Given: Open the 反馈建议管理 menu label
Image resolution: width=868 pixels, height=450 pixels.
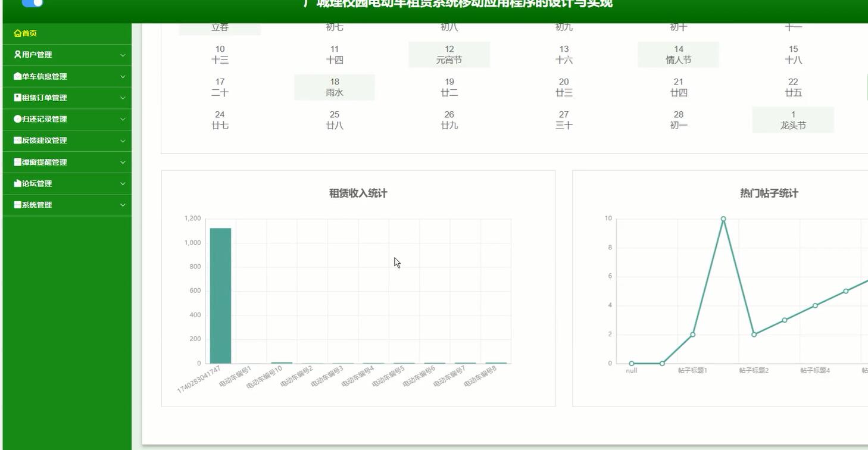Looking at the screenshot, I should pyautogui.click(x=44, y=140).
